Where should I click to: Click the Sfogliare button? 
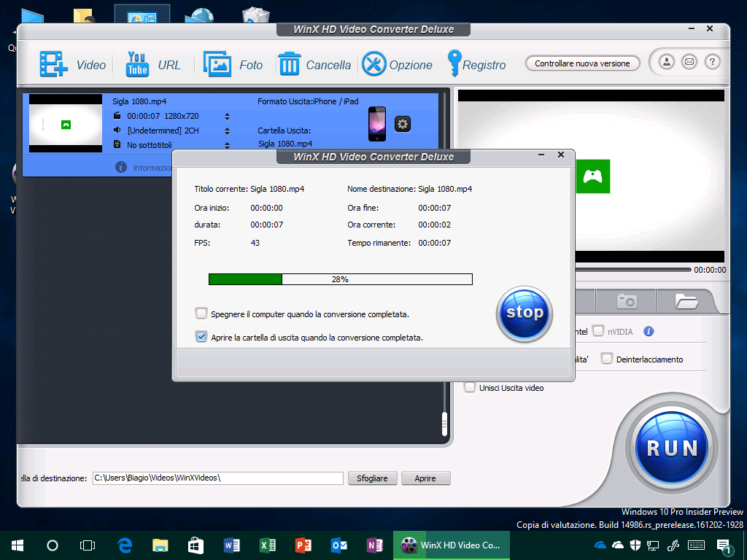[372, 478]
